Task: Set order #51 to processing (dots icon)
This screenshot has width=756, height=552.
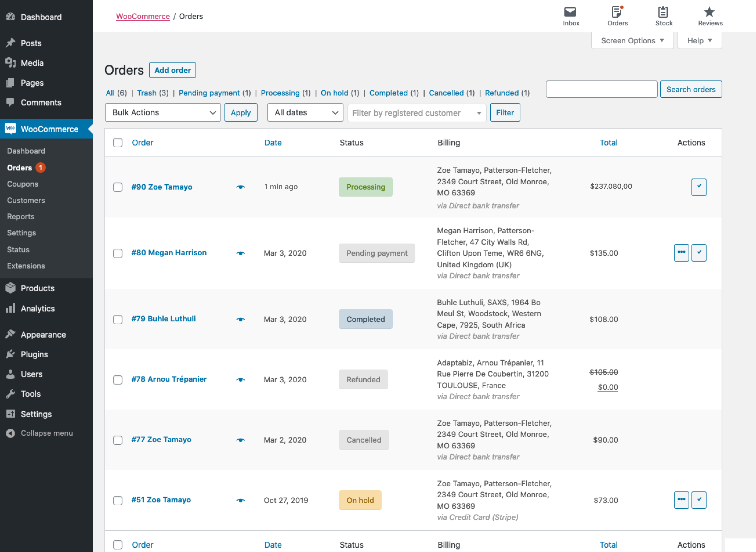Action: click(x=681, y=500)
